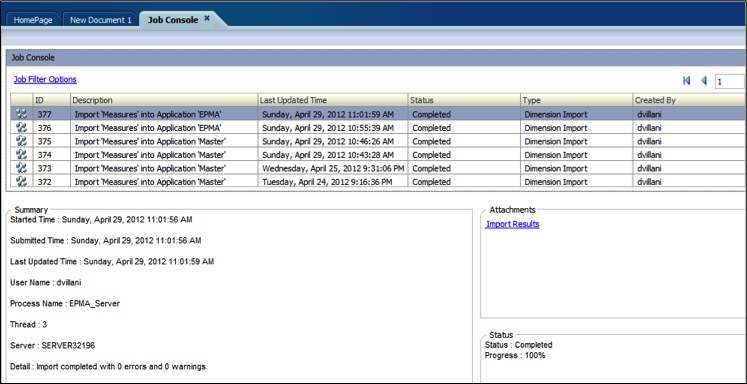Go to first page of jobs
This screenshot has width=747, height=384.
tap(686, 81)
